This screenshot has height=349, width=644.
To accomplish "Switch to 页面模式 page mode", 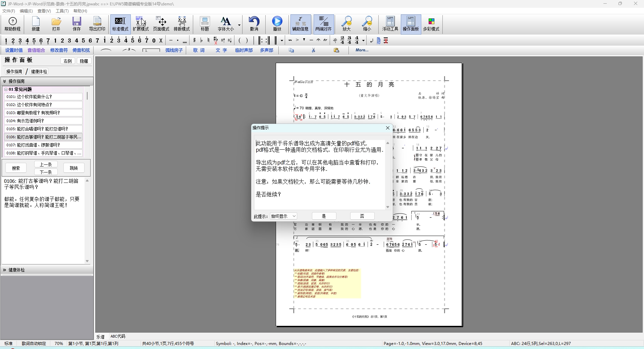I will [161, 24].
